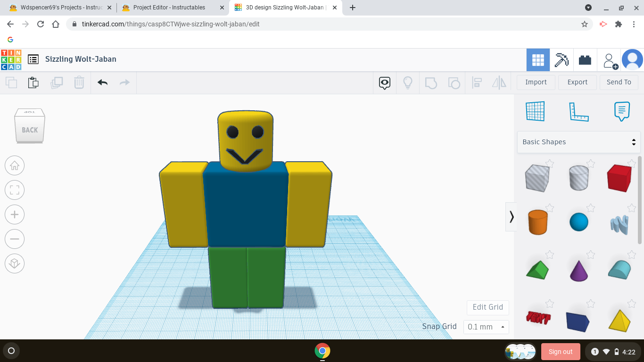The image size is (644, 362).
Task: Toggle notes visibility eye icon
Action: pos(385,83)
